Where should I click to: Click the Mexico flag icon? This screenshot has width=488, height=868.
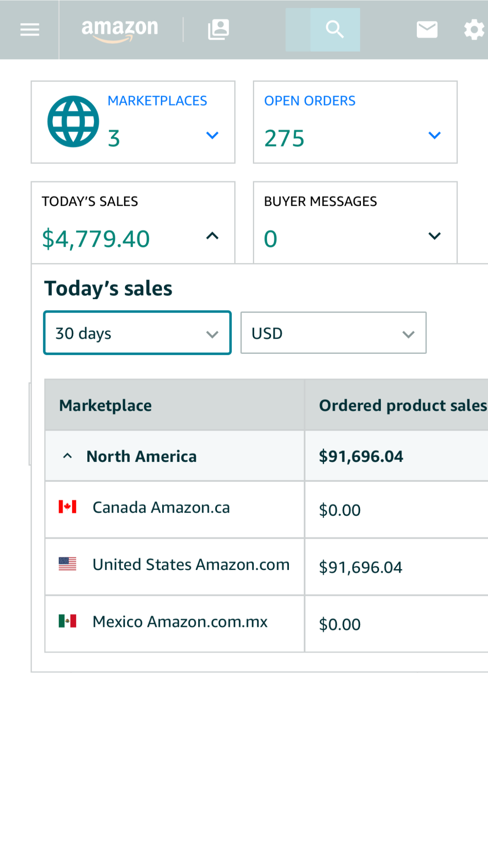67,621
